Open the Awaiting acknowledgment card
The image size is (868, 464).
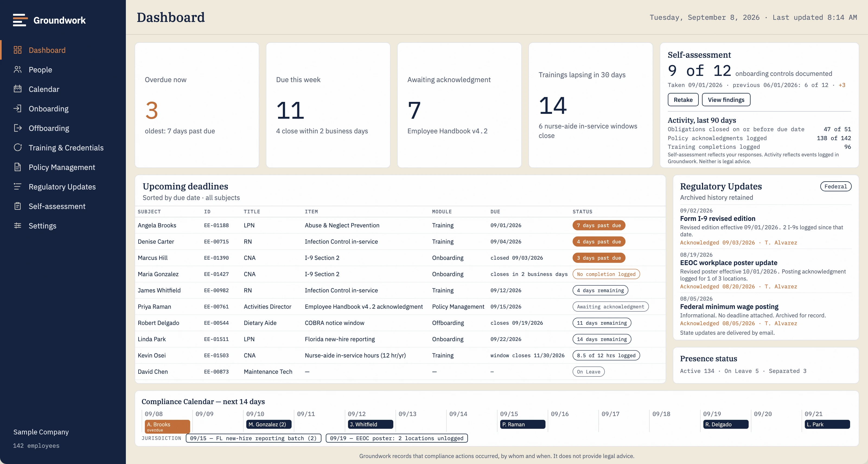pyautogui.click(x=459, y=105)
